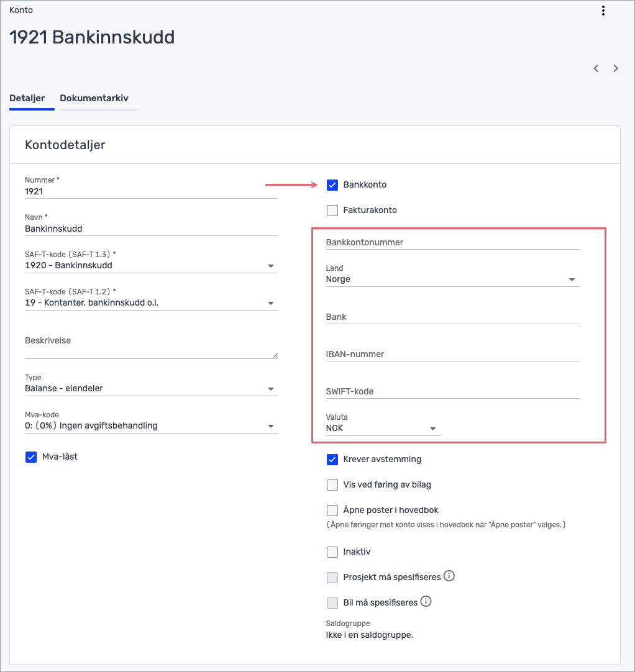Enable the Fakturakonto checkbox
The width and height of the screenshot is (635, 672).
pos(332,210)
